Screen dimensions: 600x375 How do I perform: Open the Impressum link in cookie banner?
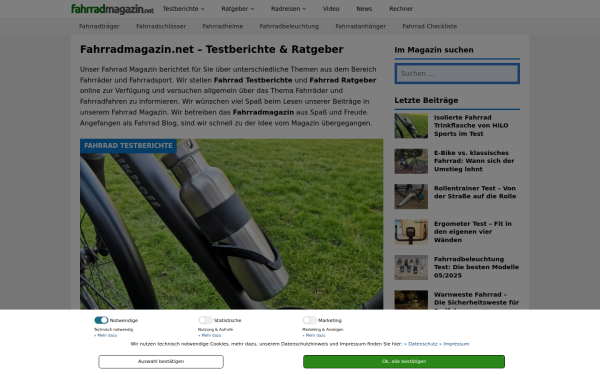pos(455,344)
